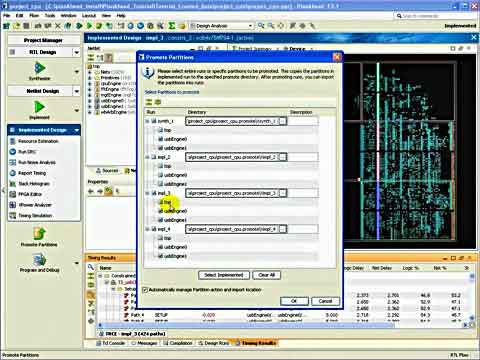This screenshot has height=360, width=480.
Task: Click the Implement green play icon
Action: [x=39, y=107]
